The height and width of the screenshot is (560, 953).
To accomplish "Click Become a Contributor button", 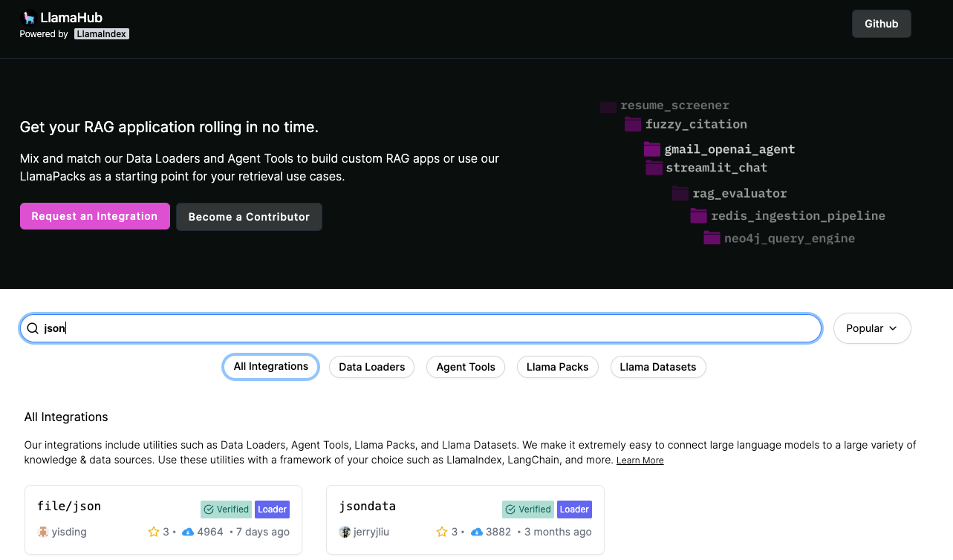I will (249, 217).
